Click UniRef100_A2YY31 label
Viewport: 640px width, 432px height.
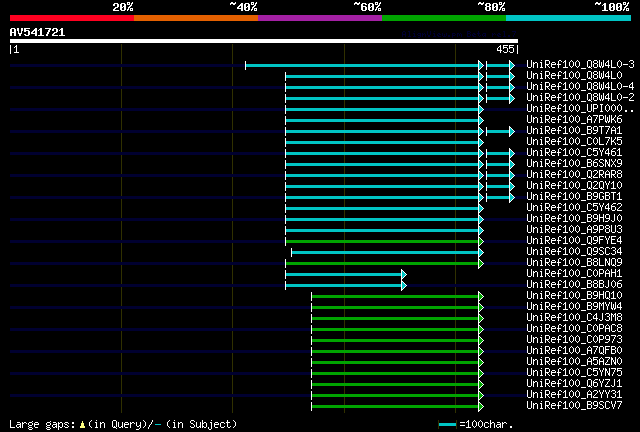coord(574,395)
